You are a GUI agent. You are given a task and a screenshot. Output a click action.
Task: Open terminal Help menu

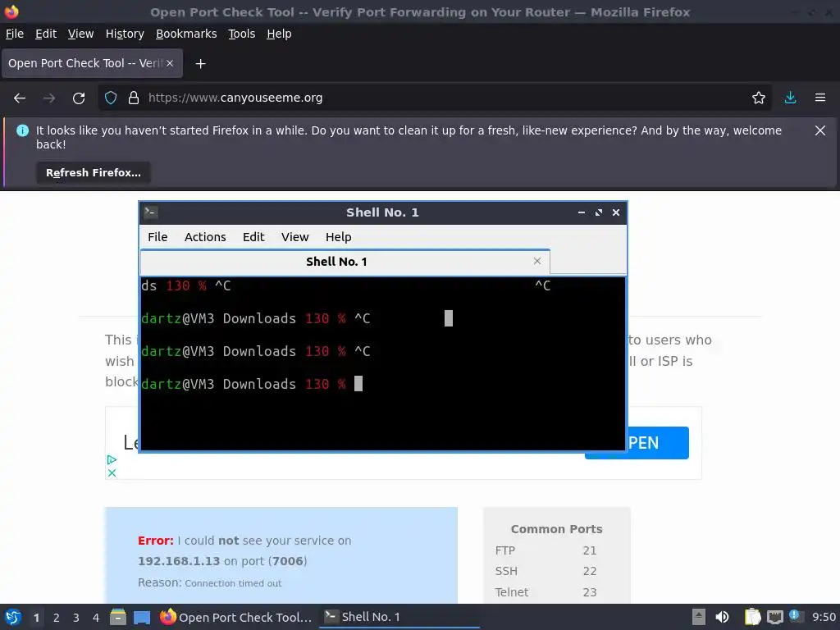point(338,237)
